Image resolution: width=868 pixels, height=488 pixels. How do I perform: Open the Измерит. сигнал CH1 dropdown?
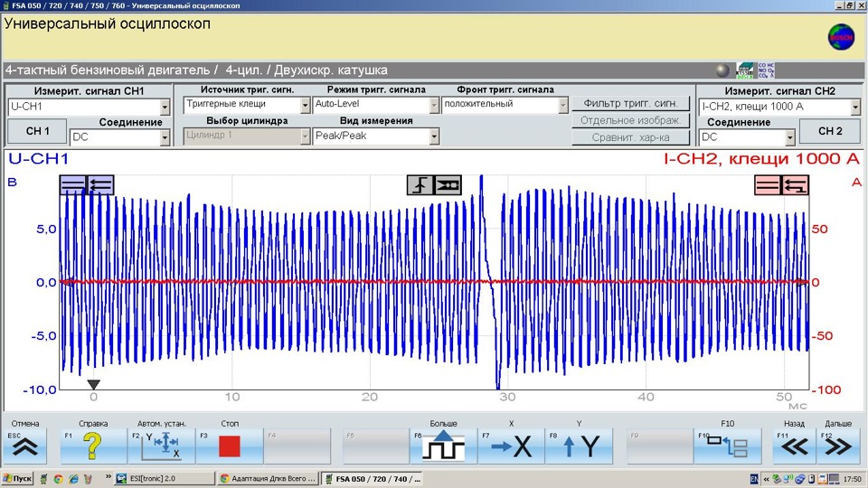pos(164,107)
